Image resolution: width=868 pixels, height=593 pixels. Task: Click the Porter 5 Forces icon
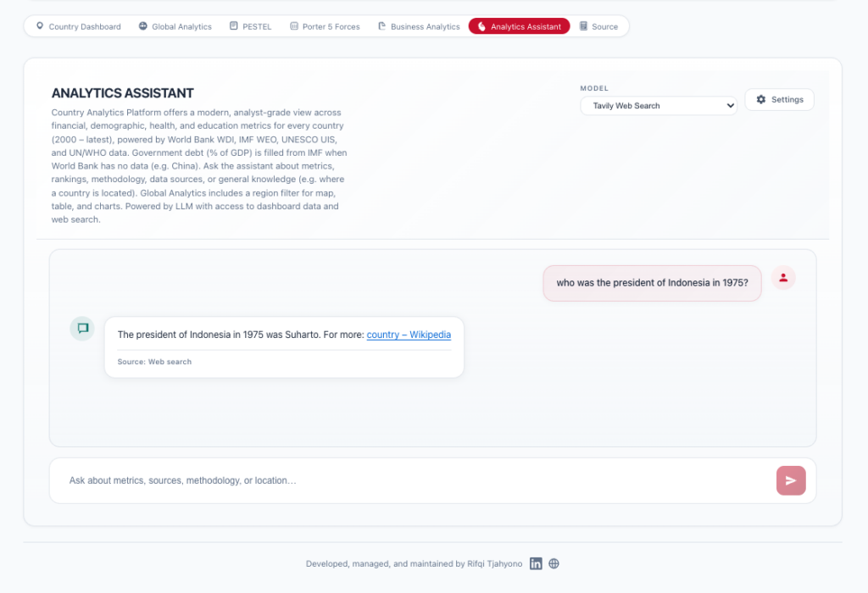coord(294,26)
